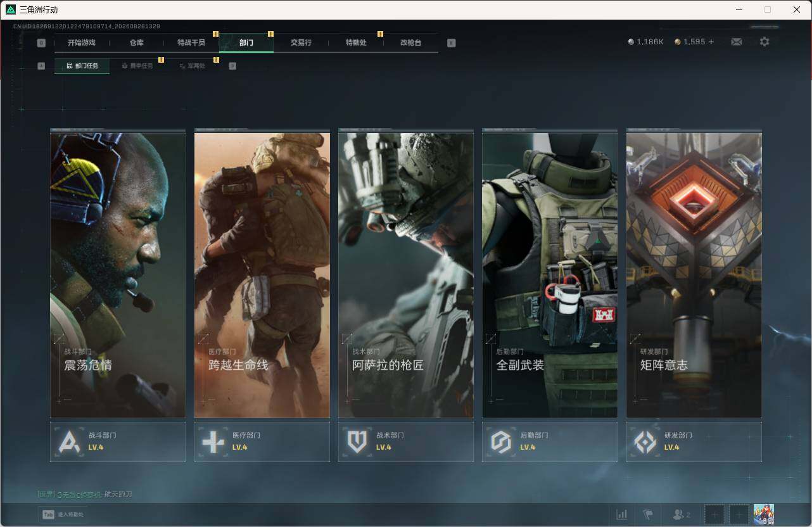Open the 交易行 tab
The height and width of the screenshot is (527, 812).
[x=301, y=43]
